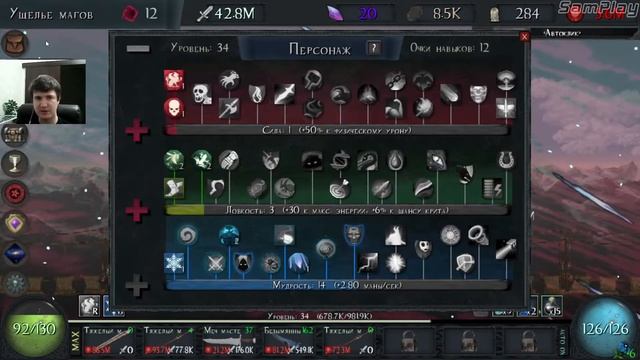Pick the chain link skill icon
640x360 pixels.
click(395, 80)
